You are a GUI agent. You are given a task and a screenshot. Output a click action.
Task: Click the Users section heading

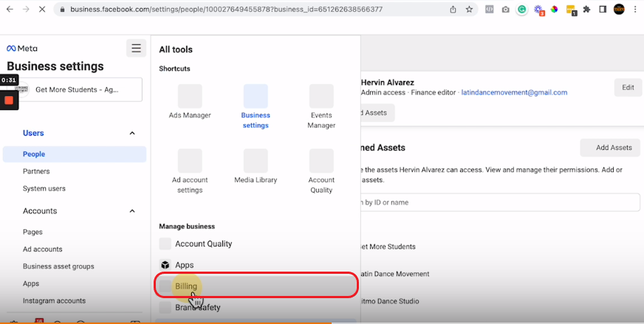coord(33,133)
